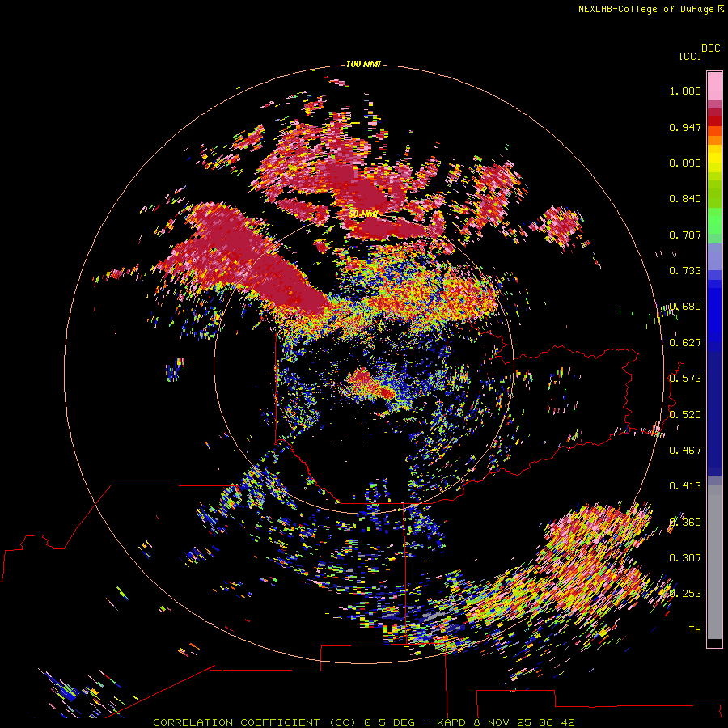This screenshot has width=728, height=728.
Task: Click the 100 NMI range ring label
Action: tap(363, 64)
